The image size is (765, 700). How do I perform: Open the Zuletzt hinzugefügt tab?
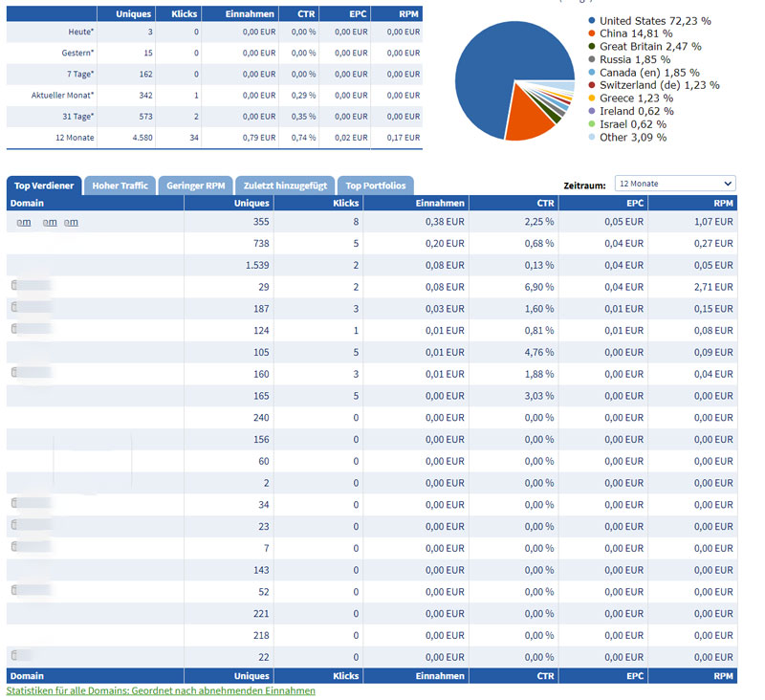[285, 186]
